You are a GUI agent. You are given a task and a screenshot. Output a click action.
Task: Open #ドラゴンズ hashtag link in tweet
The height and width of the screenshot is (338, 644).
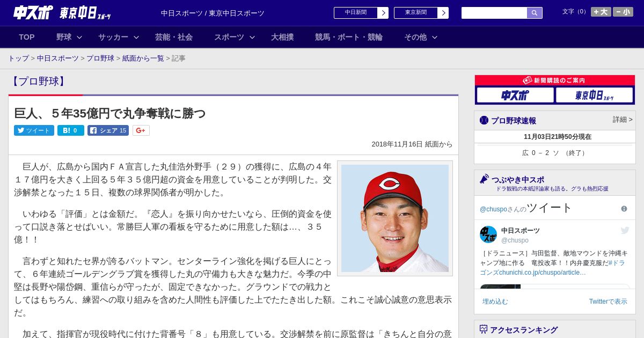click(x=617, y=263)
